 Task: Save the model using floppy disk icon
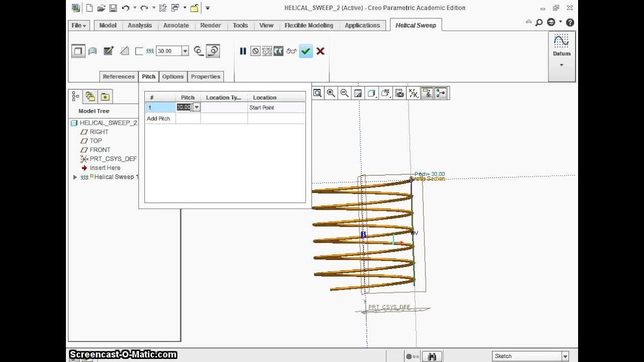[x=113, y=8]
